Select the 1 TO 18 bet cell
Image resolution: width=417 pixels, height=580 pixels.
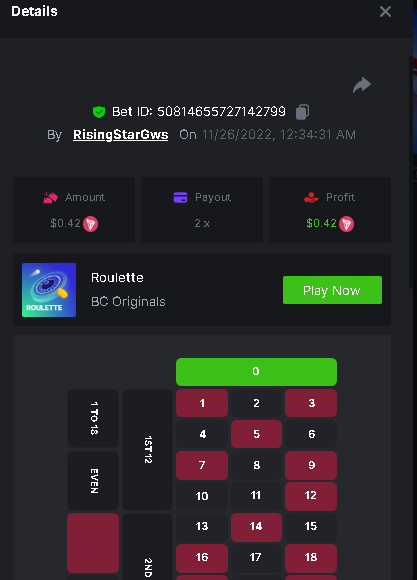[x=93, y=418]
